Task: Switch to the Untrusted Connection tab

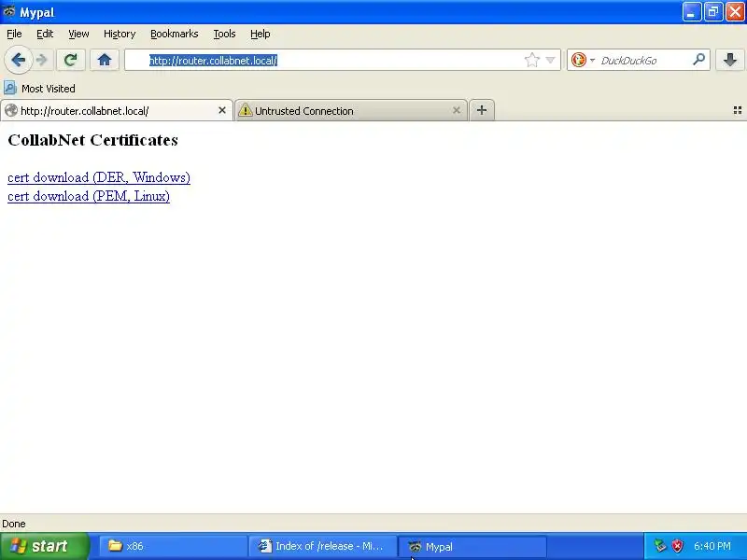Action: pos(351,110)
